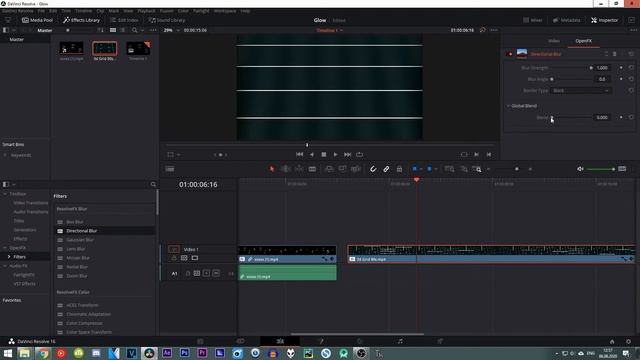Add a keyframe for Blur Strength

coord(621,68)
